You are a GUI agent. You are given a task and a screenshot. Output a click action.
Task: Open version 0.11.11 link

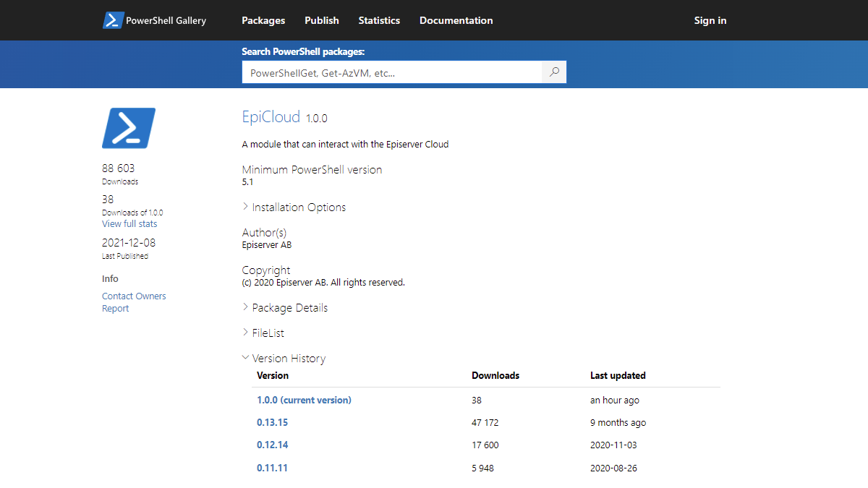pos(272,468)
